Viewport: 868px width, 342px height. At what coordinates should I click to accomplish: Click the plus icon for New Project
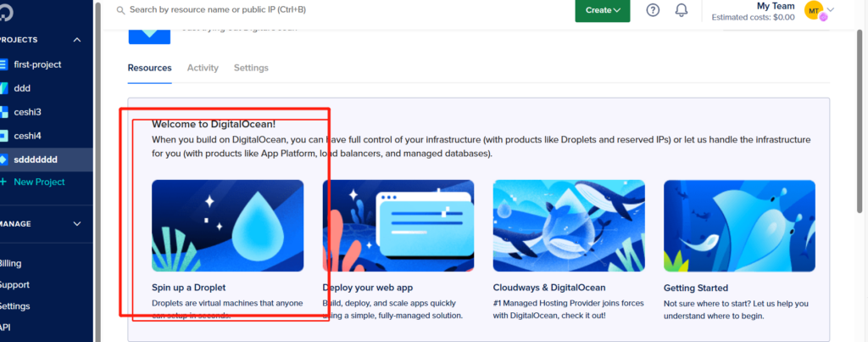3,182
